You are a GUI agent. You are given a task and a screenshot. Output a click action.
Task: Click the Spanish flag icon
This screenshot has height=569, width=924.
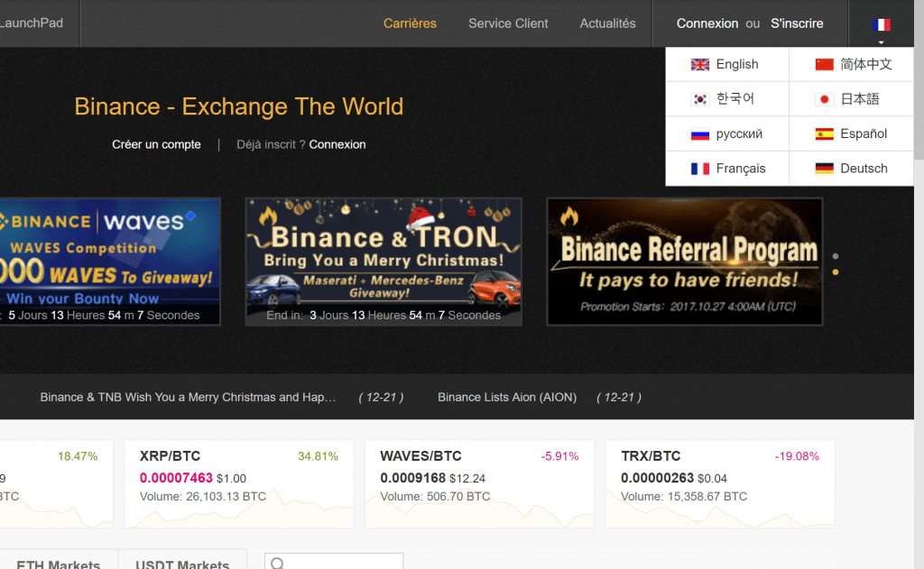coord(824,134)
